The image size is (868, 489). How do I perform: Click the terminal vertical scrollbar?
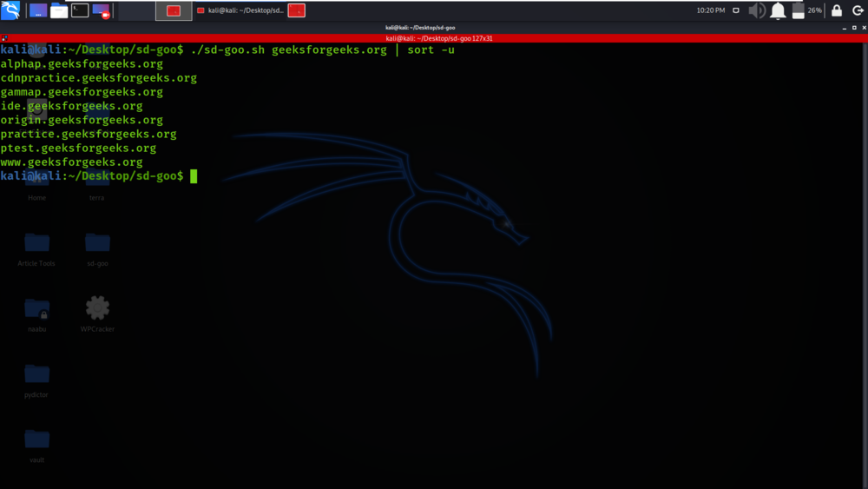[x=865, y=266]
